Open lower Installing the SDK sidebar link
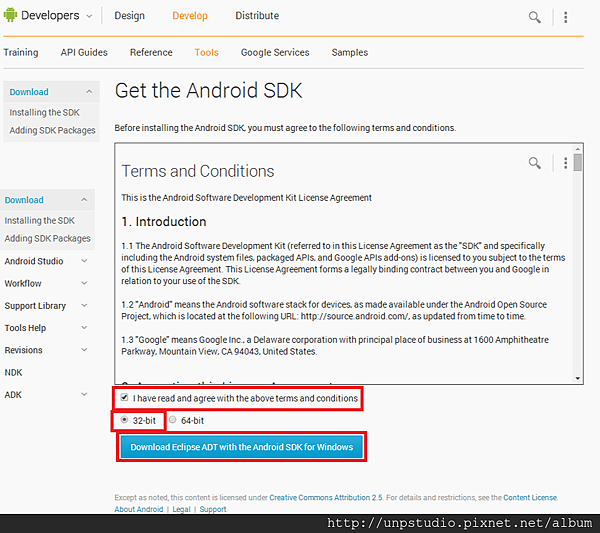 point(39,221)
